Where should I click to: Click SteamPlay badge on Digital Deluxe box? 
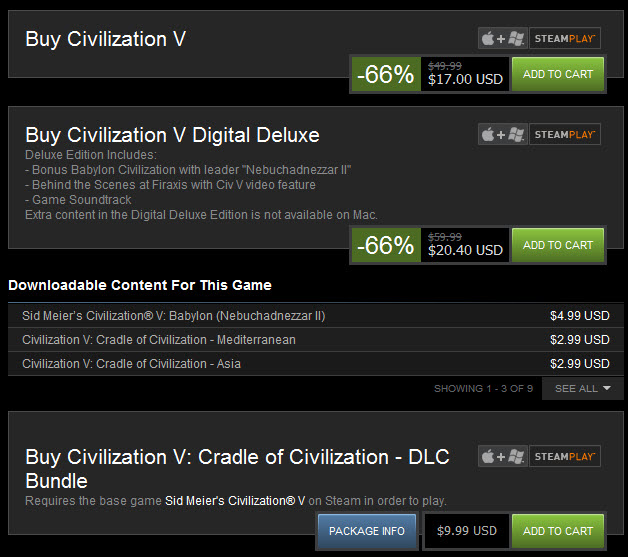pos(565,134)
